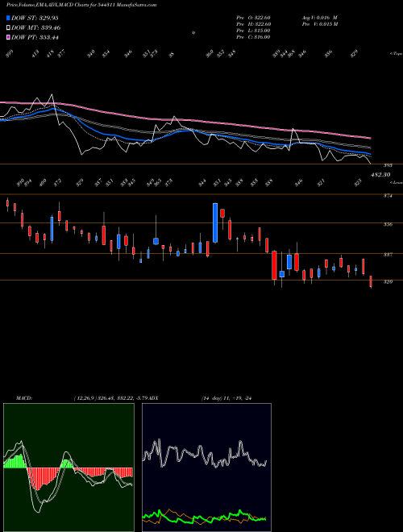Click the 337 price axis label
Image resolution: width=403 pixels, height=532 pixels.
pyautogui.click(x=388, y=255)
